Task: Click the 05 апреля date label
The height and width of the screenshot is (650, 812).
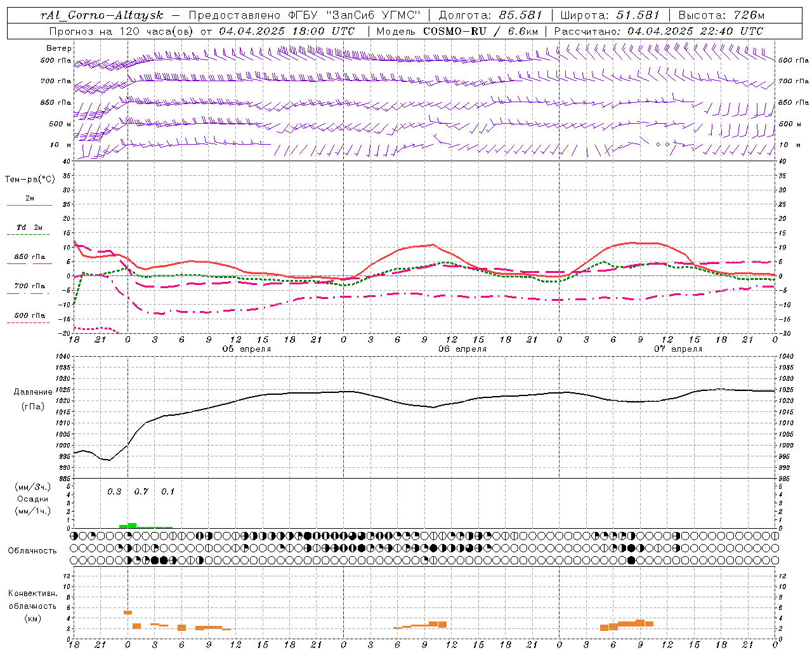Action: 246,349
